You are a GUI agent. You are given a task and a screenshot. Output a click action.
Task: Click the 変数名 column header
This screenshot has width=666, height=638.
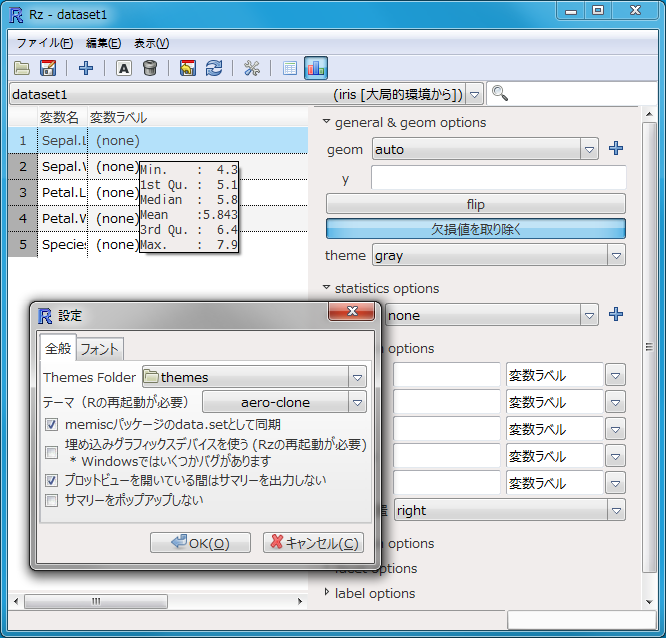point(62,117)
